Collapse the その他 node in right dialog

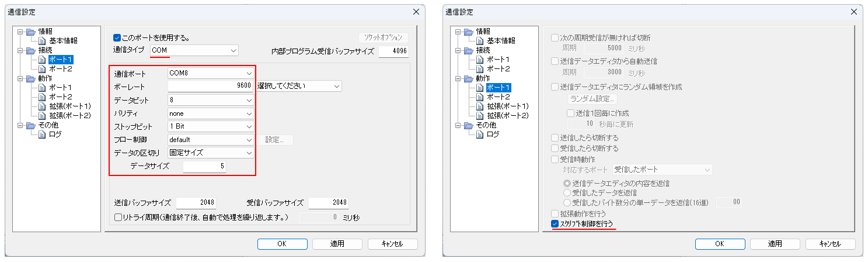point(458,125)
